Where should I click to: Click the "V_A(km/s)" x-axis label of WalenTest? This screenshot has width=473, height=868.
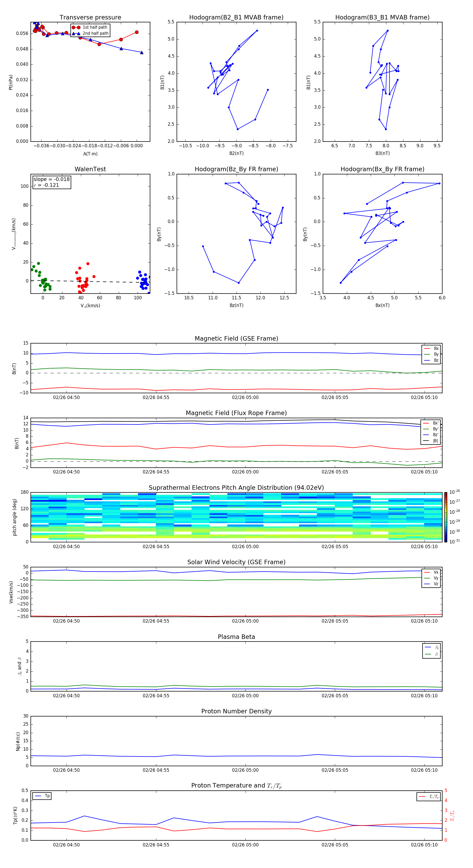click(x=90, y=306)
